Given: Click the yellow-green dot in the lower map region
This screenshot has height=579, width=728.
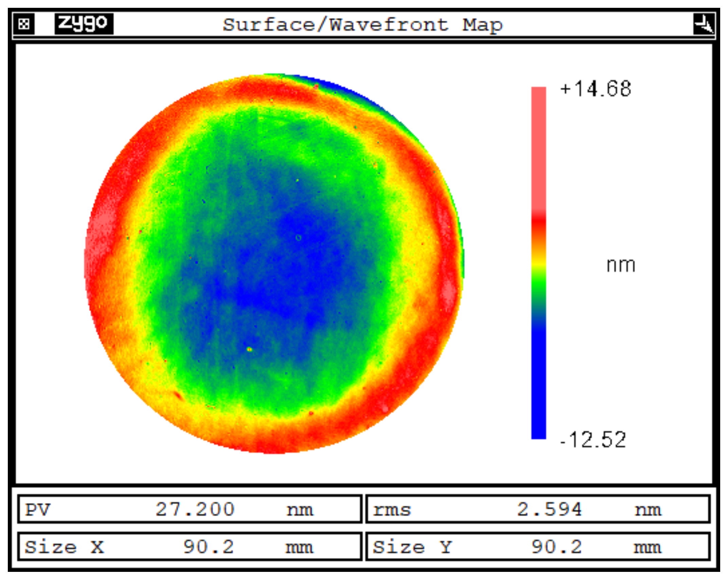Looking at the screenshot, I should tap(249, 349).
